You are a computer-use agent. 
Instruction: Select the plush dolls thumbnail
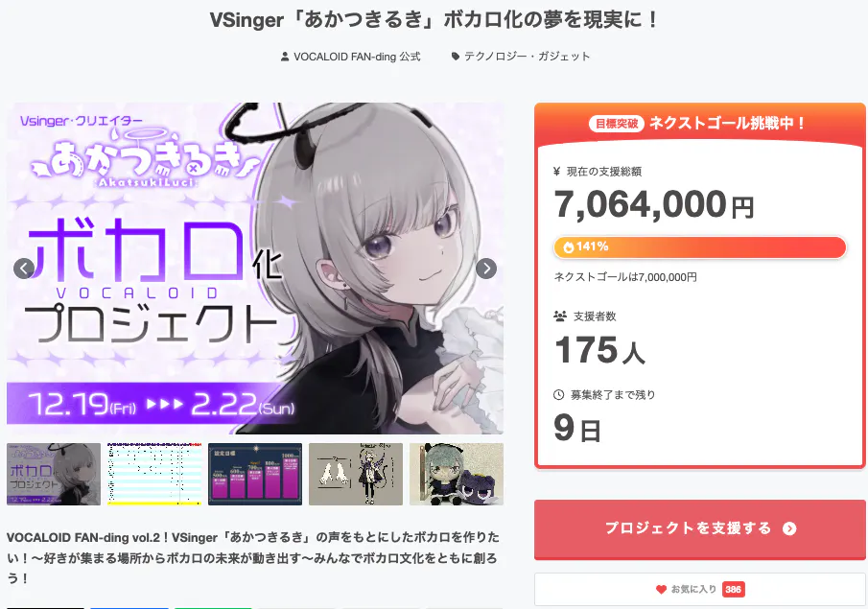[457, 474]
